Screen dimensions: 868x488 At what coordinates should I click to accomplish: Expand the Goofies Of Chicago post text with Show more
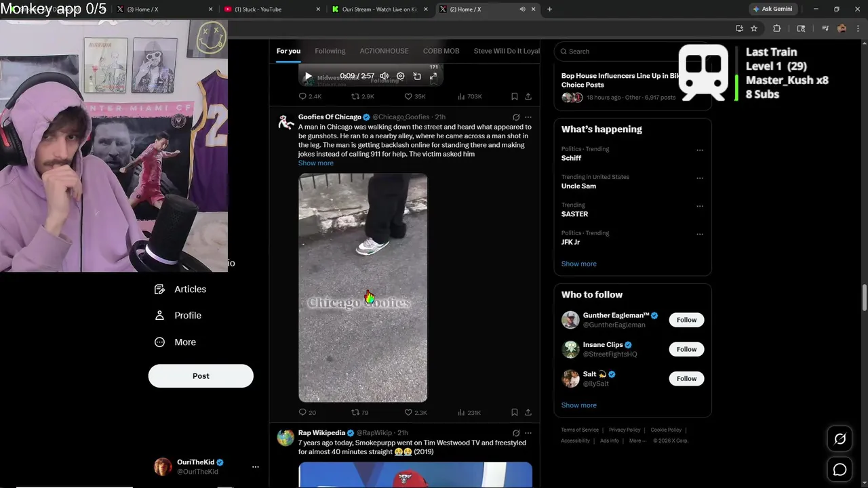click(316, 163)
